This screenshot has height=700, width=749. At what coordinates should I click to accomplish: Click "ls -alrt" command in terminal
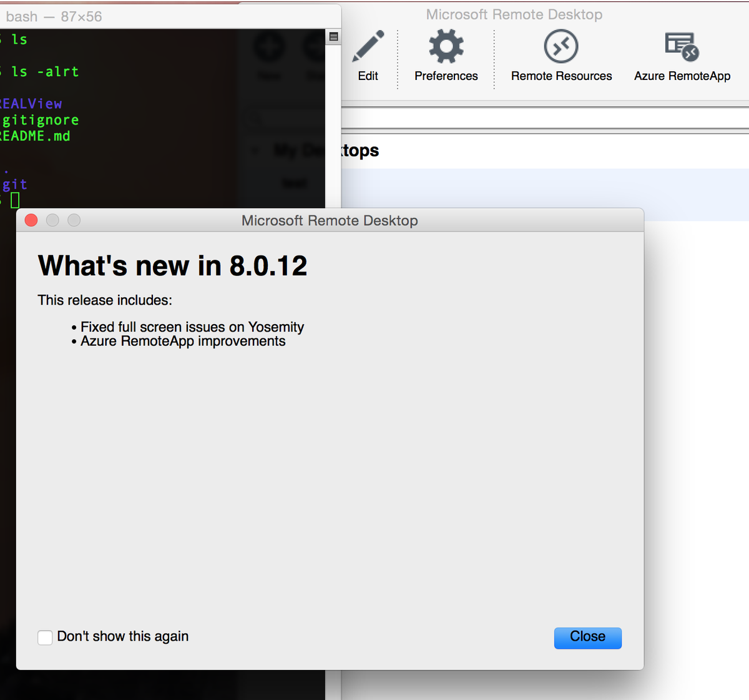(x=45, y=72)
